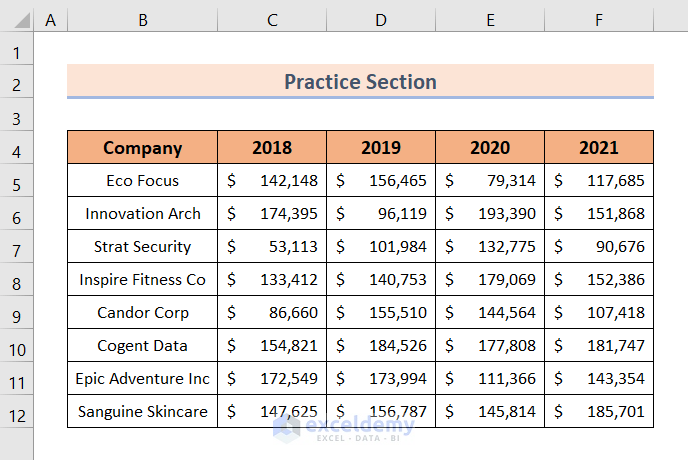The image size is (688, 460).
Task: Click the Eco Focus cell
Action: point(142,181)
